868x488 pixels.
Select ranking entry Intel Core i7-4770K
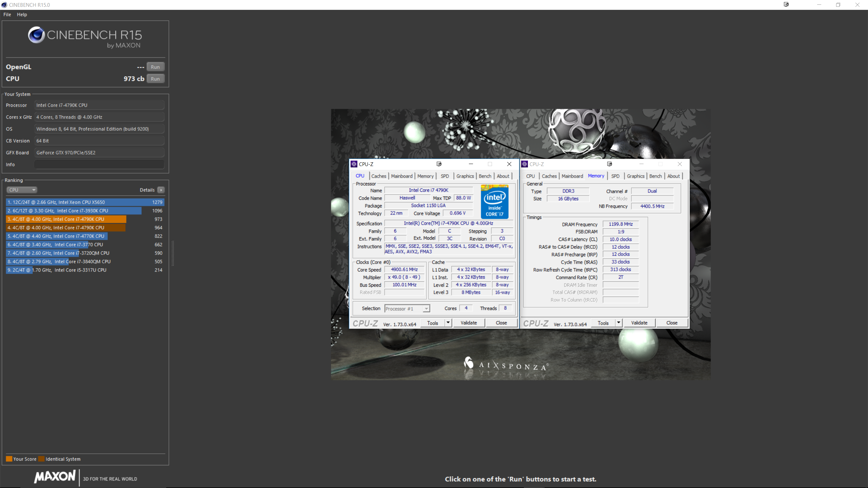(85, 236)
